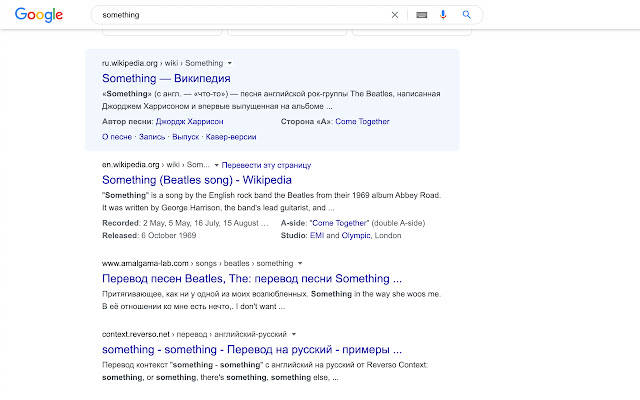Follow the 'EMI' studio link
Screen dimensions: 640x400
tap(317, 236)
